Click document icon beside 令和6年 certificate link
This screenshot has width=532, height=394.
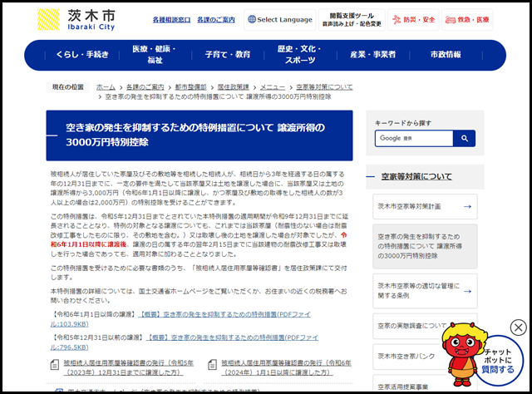213,365
